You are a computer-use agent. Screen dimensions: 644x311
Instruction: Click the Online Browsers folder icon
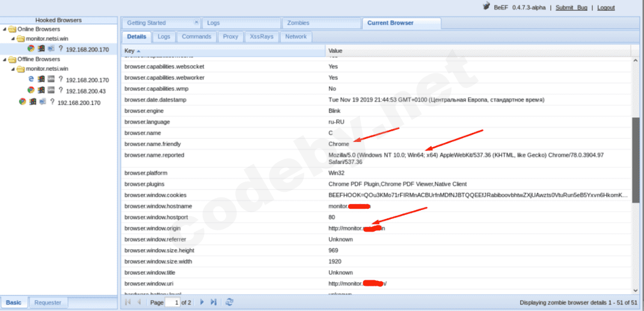point(12,29)
